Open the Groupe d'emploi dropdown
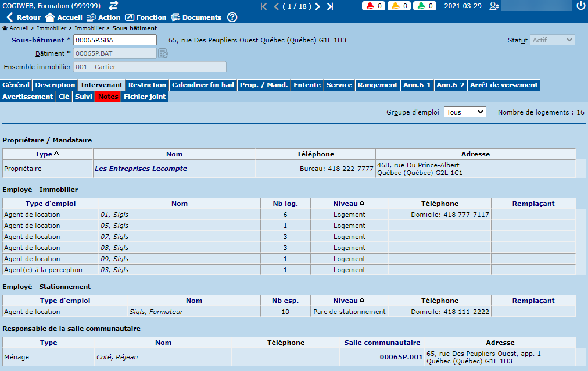 pos(465,112)
